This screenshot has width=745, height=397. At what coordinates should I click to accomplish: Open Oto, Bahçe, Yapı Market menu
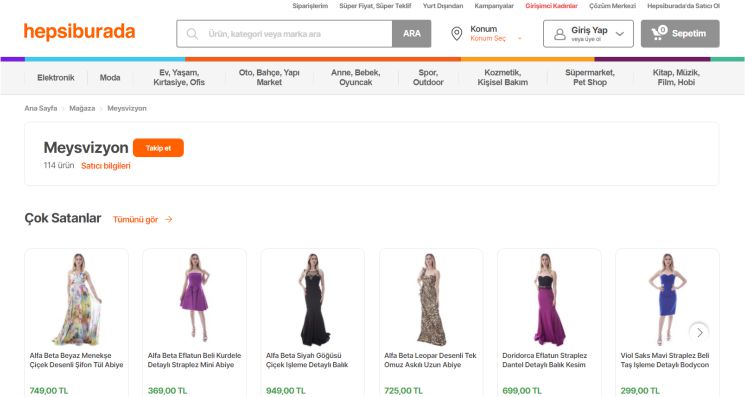(x=269, y=77)
